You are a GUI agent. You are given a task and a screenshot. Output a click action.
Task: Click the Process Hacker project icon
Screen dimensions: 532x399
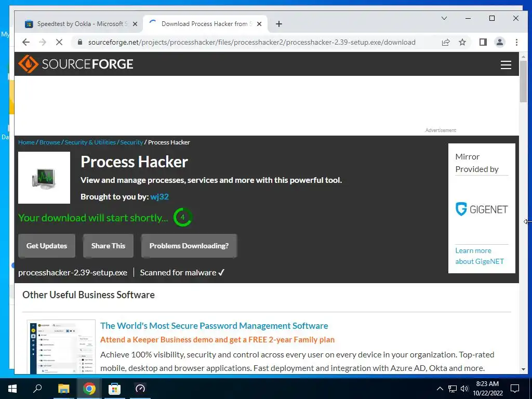coord(44,178)
